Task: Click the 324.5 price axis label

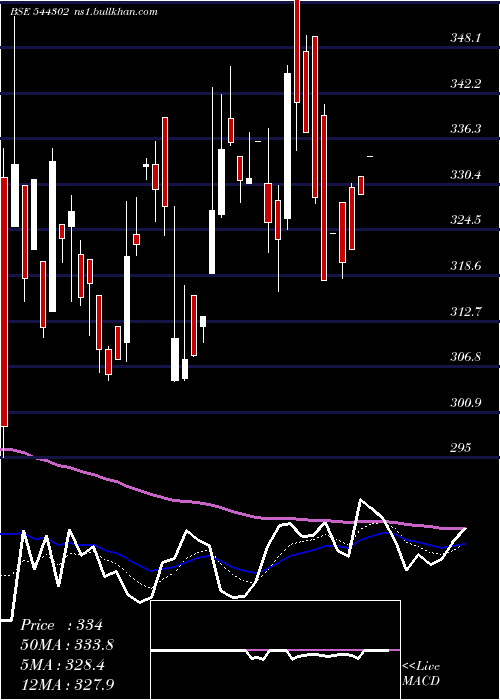Action: [466, 220]
